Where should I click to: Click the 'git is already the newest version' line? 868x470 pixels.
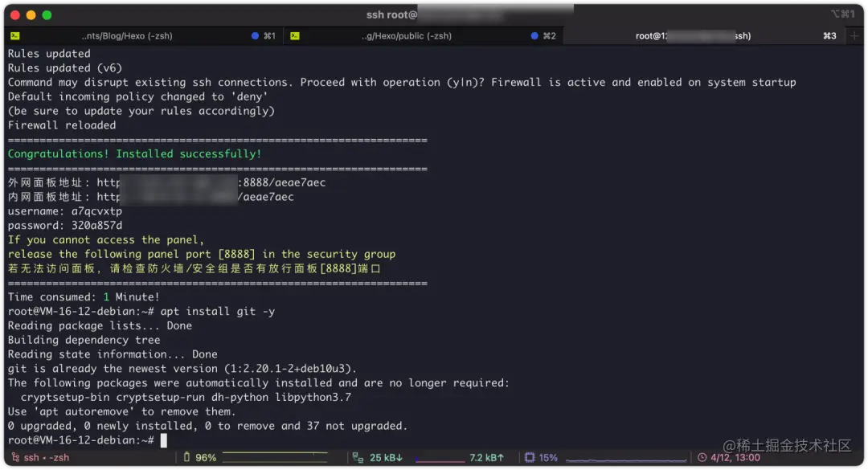coord(182,369)
